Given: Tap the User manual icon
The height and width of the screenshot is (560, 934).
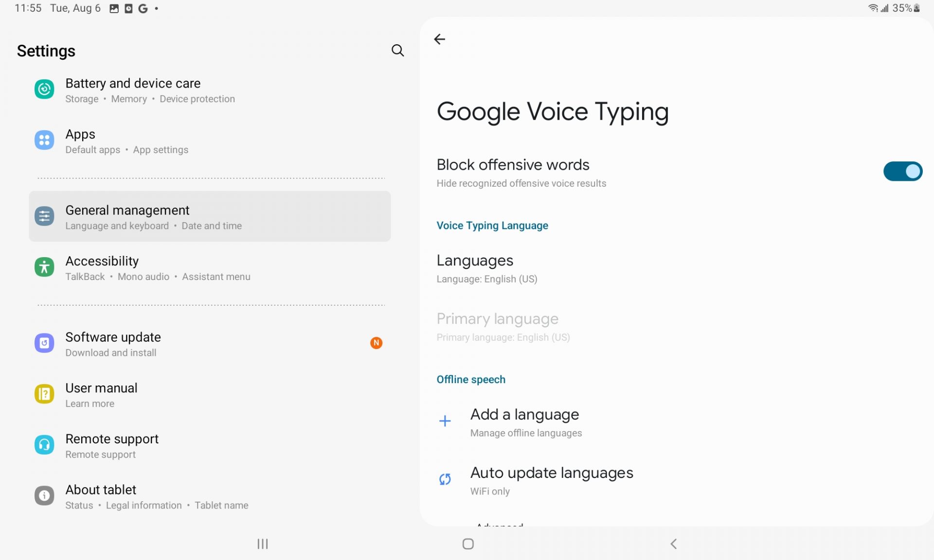Looking at the screenshot, I should (x=44, y=394).
